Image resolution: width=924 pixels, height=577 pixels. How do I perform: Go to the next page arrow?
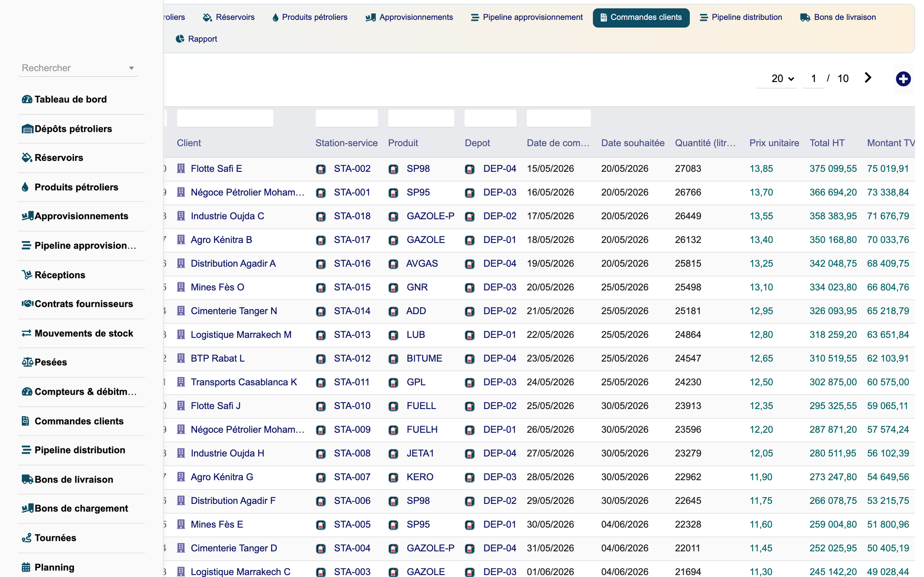click(868, 78)
